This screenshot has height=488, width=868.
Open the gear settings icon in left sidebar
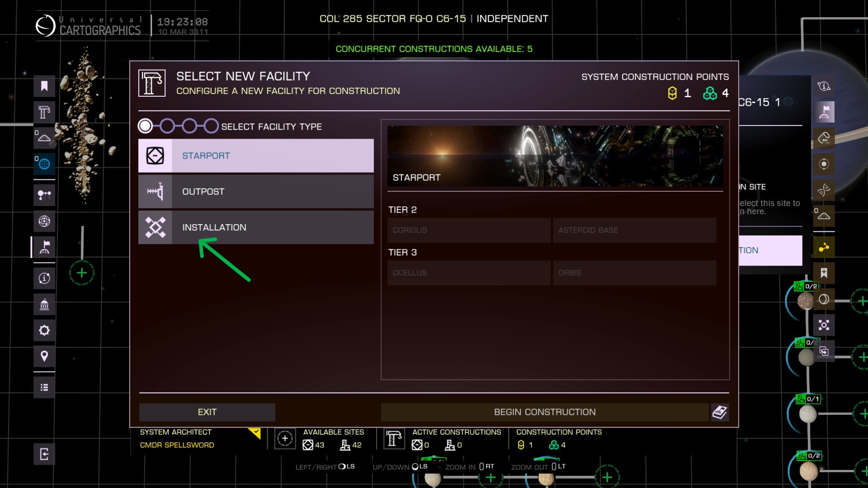pos(44,330)
